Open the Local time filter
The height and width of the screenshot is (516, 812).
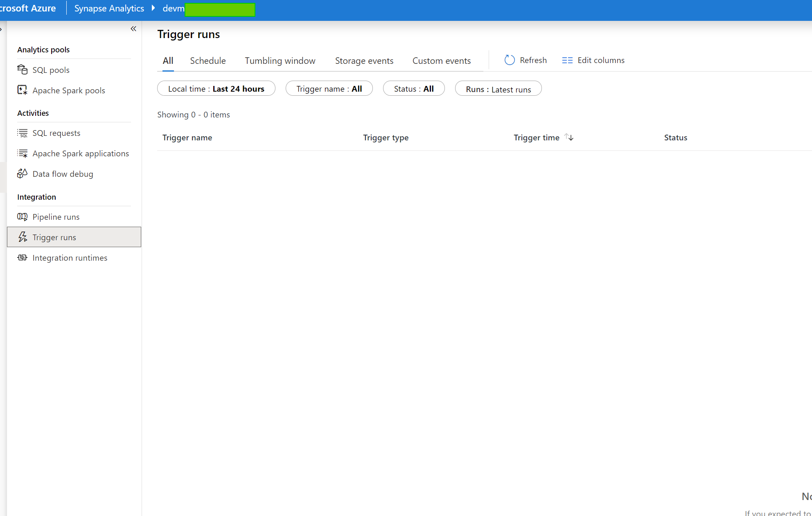pos(216,88)
